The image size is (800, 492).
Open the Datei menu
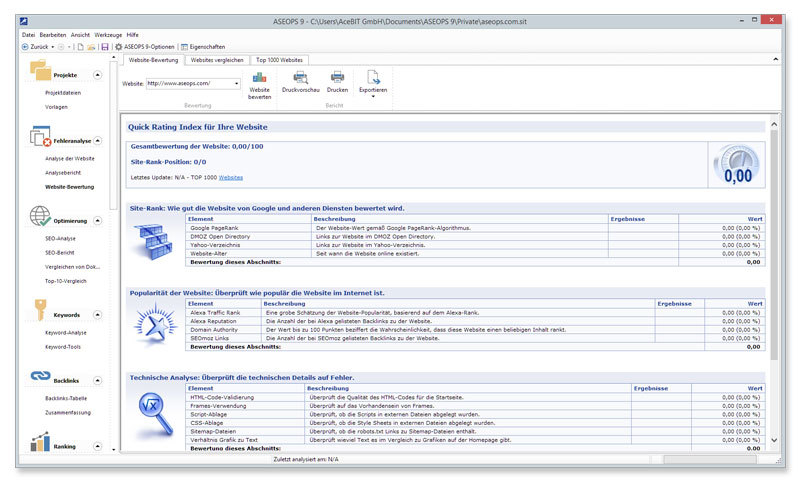[x=29, y=35]
